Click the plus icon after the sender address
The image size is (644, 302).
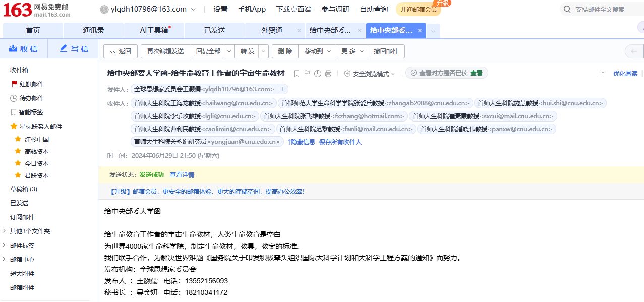pyautogui.click(x=283, y=89)
